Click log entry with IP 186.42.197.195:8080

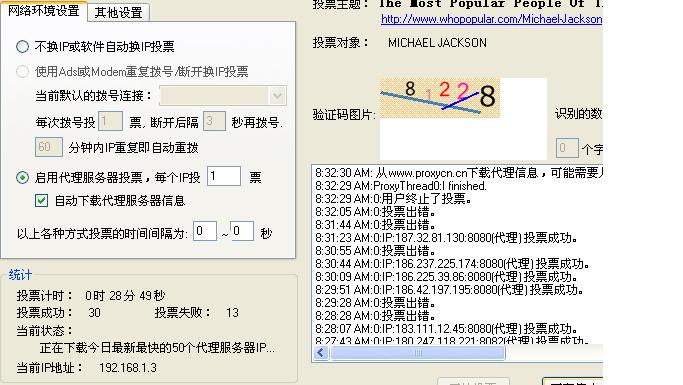450,290
